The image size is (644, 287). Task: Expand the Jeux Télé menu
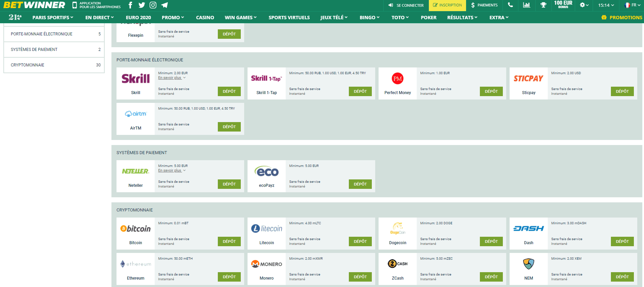(334, 18)
